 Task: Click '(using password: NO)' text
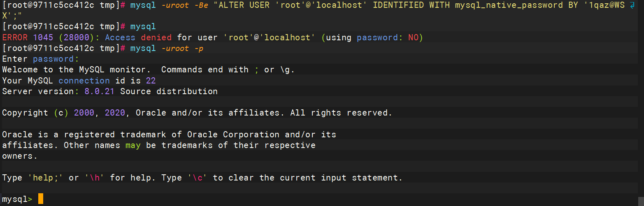[x=372, y=37]
